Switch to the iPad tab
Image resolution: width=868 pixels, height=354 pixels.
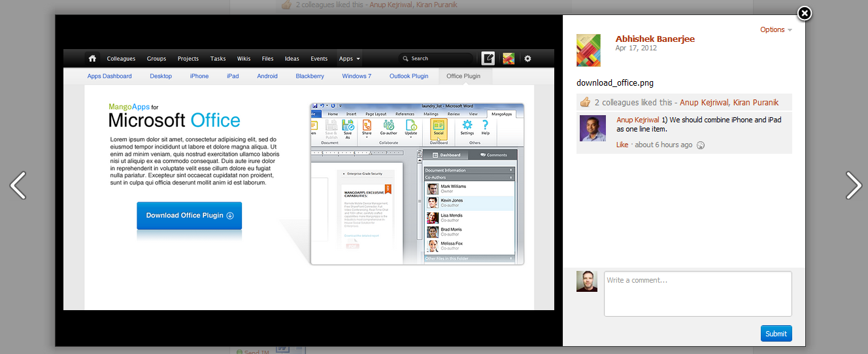pyautogui.click(x=233, y=76)
